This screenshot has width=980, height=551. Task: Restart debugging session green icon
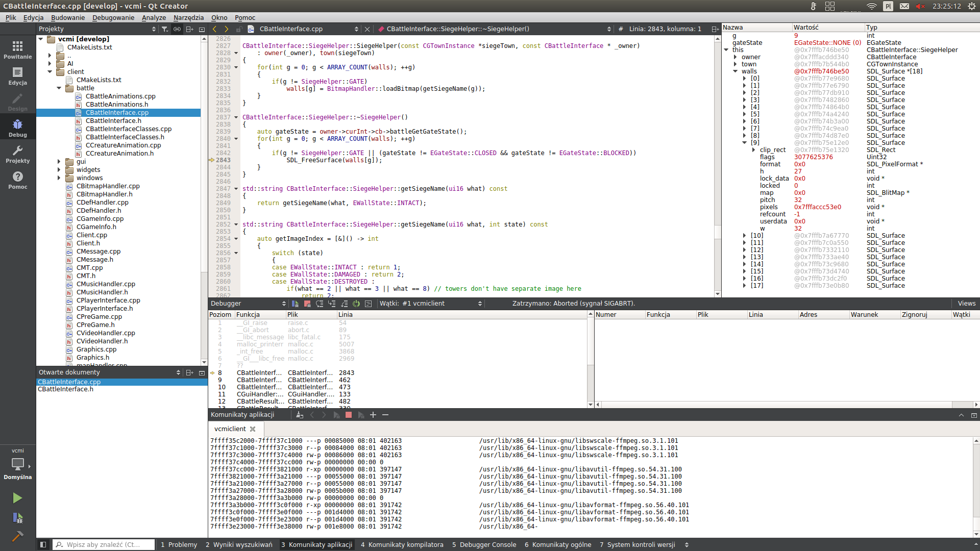(356, 304)
